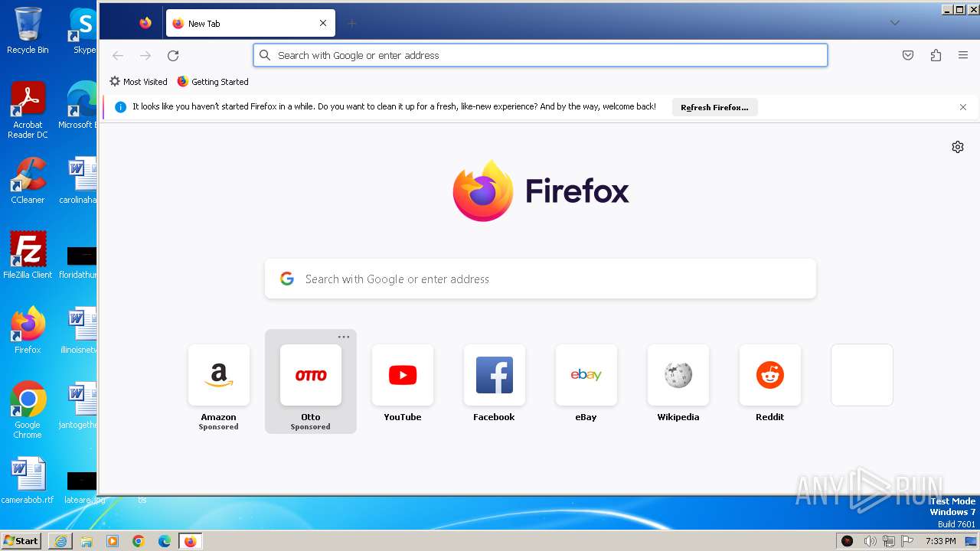Screen dimensions: 980x551
Task: Open Wikipedia shortcut tile
Action: [x=678, y=381]
